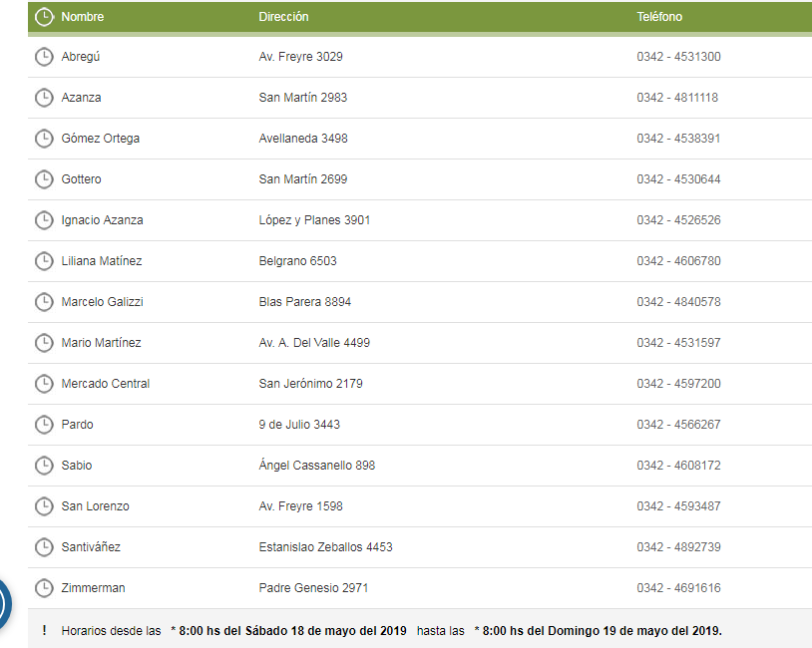Click the address Estanislao Zeballos 4453
Viewport: 812px width, 648px height.
tap(325, 547)
